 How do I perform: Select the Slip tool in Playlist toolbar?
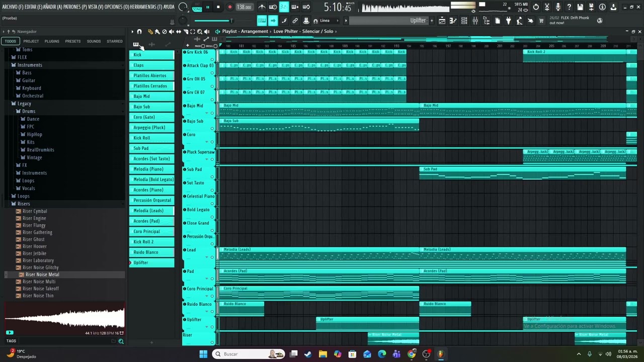point(179,32)
